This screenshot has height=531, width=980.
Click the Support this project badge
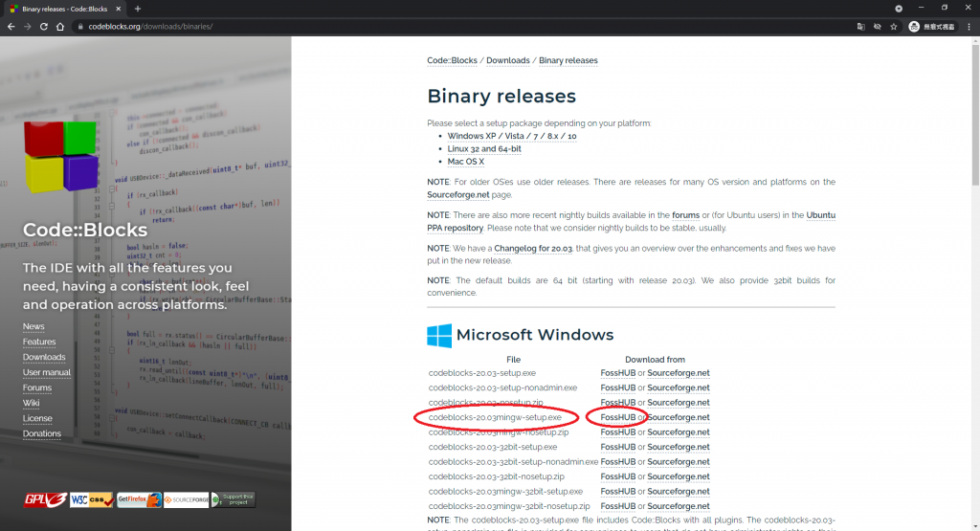pos(234,499)
